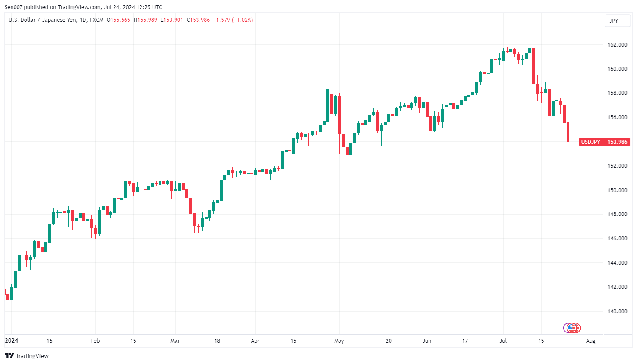Select the May marker on time axis
The width and height of the screenshot is (637, 364).
tap(339, 341)
